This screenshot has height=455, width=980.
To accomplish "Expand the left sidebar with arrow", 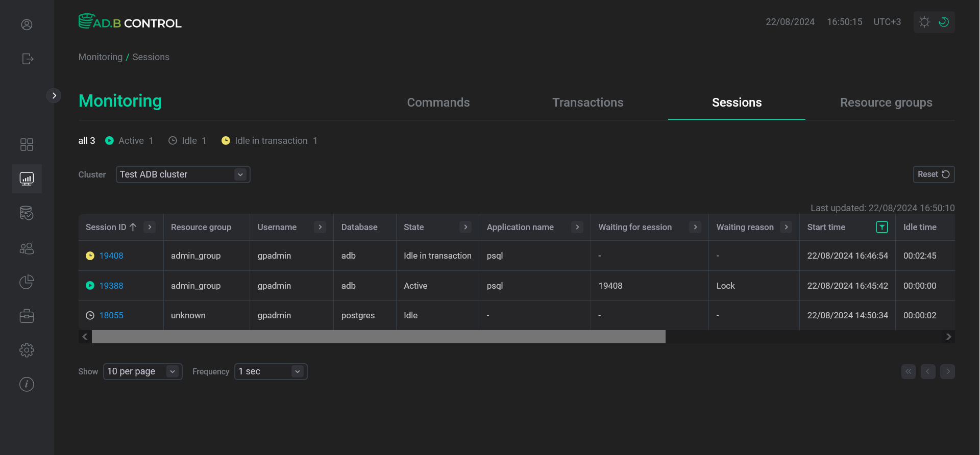I will point(54,95).
